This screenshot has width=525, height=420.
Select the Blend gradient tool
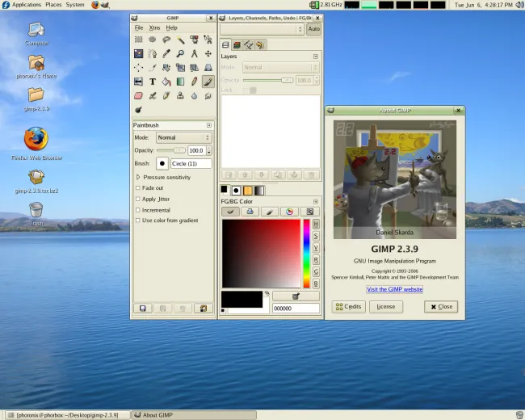(x=180, y=82)
